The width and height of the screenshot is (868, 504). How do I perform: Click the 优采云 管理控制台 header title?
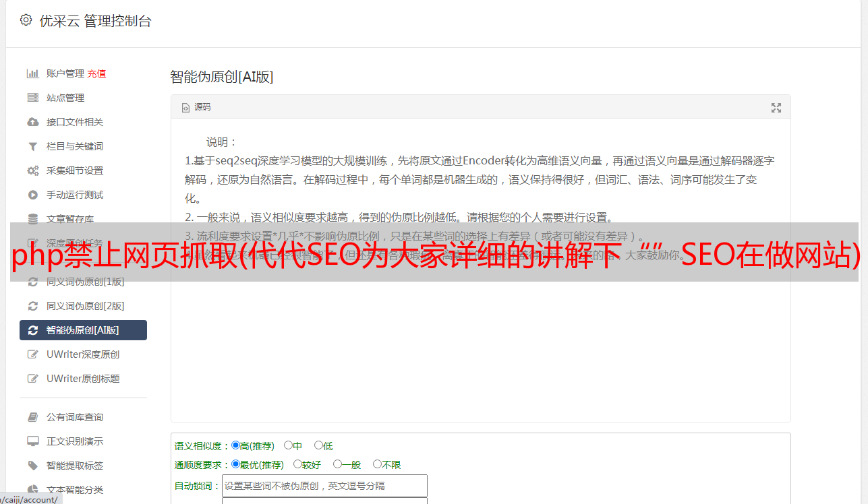(x=96, y=21)
